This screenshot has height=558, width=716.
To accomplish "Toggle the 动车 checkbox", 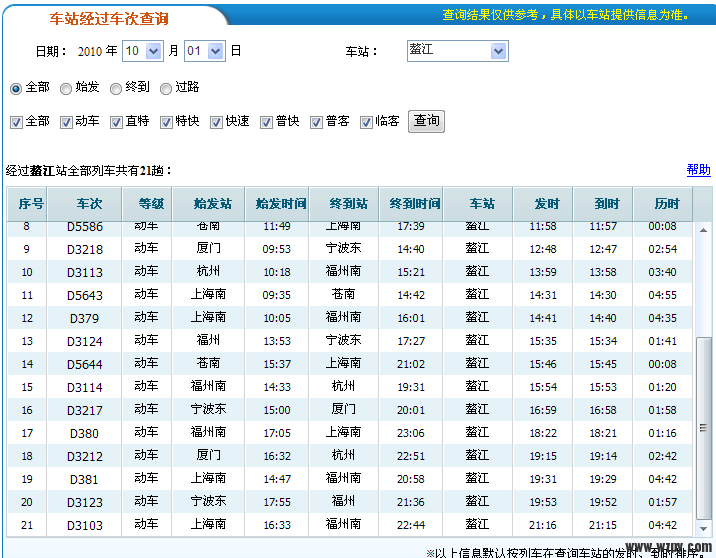I will (x=66, y=122).
